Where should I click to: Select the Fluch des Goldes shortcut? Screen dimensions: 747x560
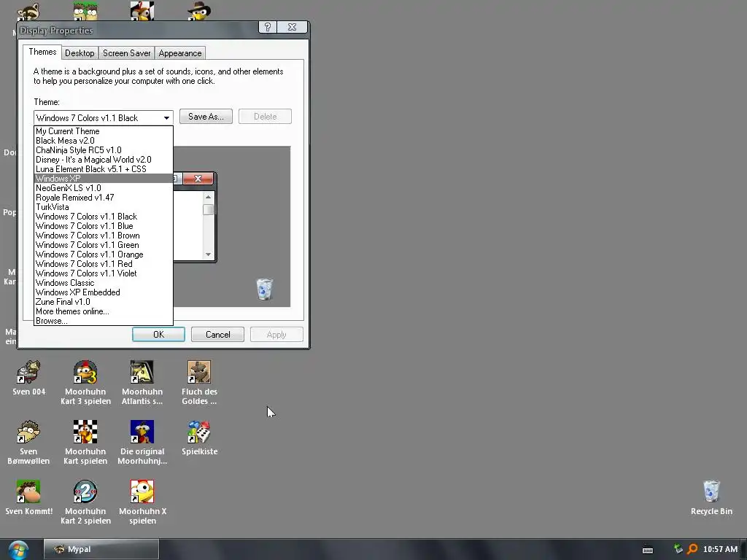(199, 383)
